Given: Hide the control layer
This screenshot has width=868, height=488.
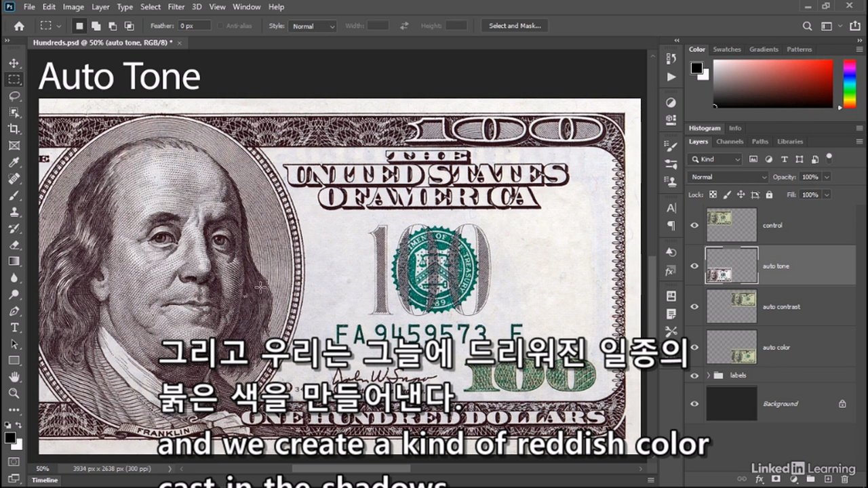Looking at the screenshot, I should tap(694, 225).
